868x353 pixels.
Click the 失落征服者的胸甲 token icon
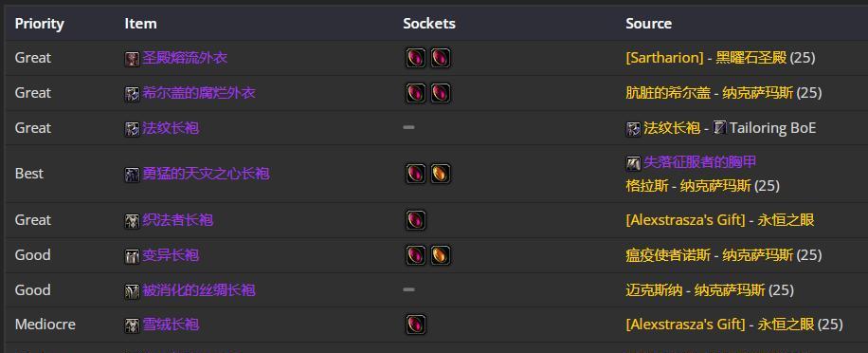633,163
